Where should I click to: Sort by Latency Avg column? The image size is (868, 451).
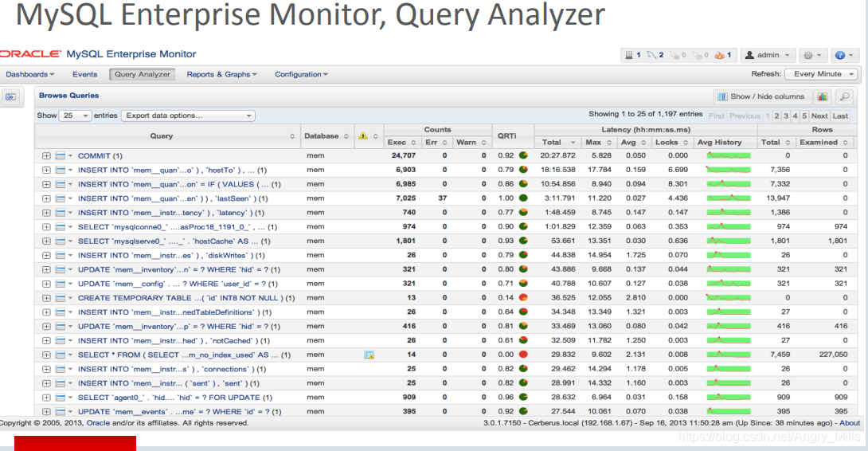633,143
